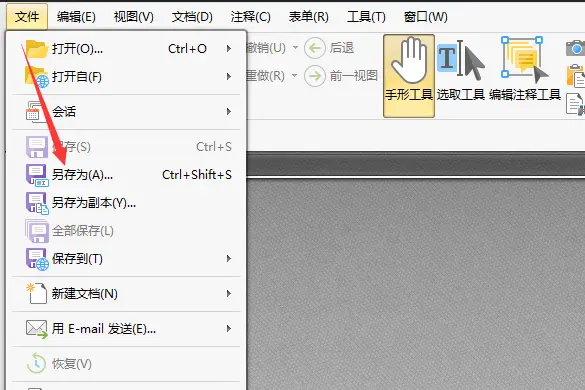Expand the 新建文档(N) submenu arrow
Image resolution: width=585 pixels, height=390 pixels.
pyautogui.click(x=229, y=294)
